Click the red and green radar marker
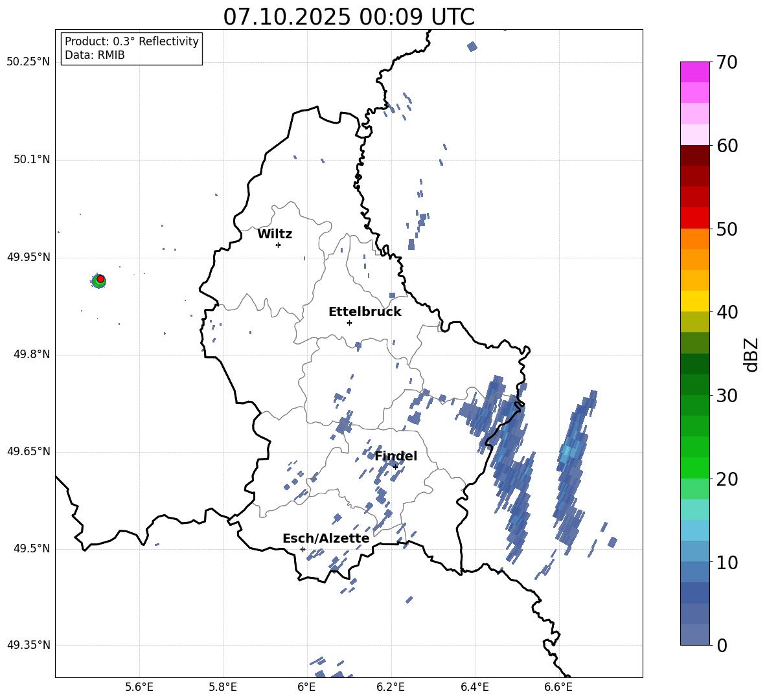 click(x=99, y=281)
